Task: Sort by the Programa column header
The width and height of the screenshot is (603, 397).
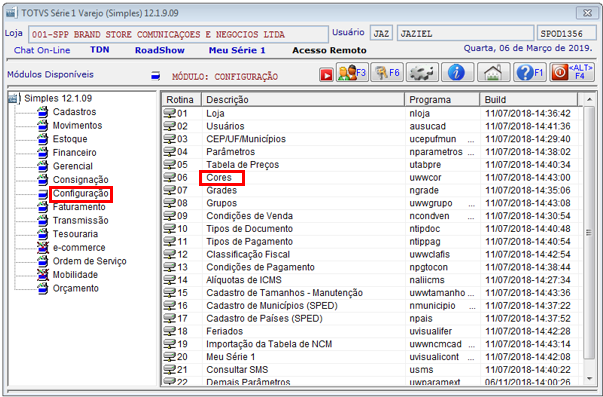Action: tap(442, 100)
